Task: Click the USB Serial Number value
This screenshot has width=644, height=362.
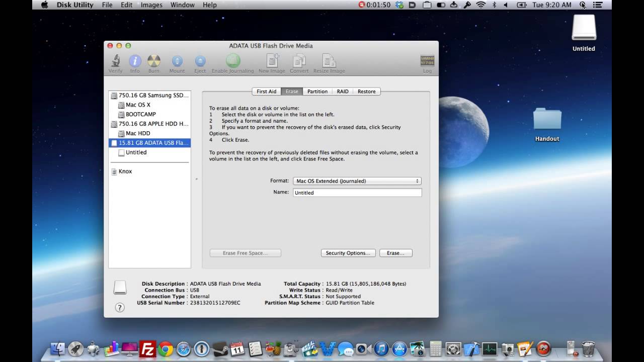Action: click(215, 303)
